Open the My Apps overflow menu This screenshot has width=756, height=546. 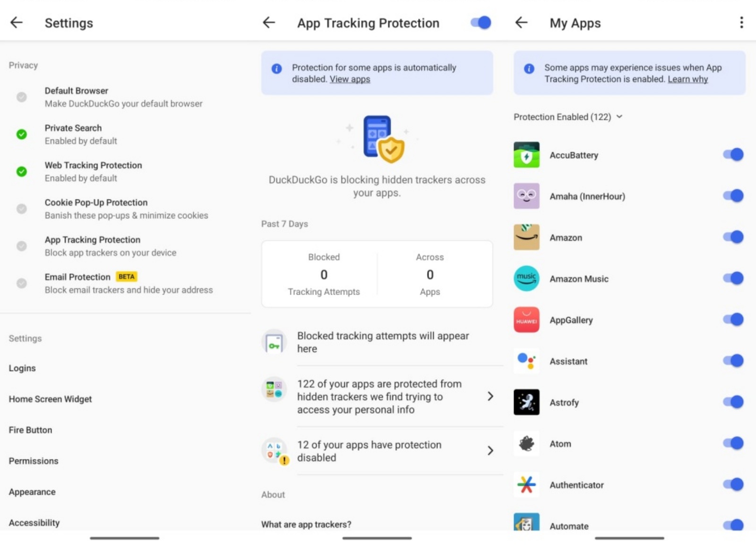(741, 22)
